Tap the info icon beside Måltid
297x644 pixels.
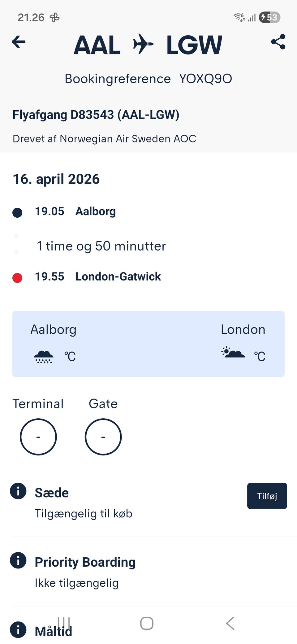[18, 629]
